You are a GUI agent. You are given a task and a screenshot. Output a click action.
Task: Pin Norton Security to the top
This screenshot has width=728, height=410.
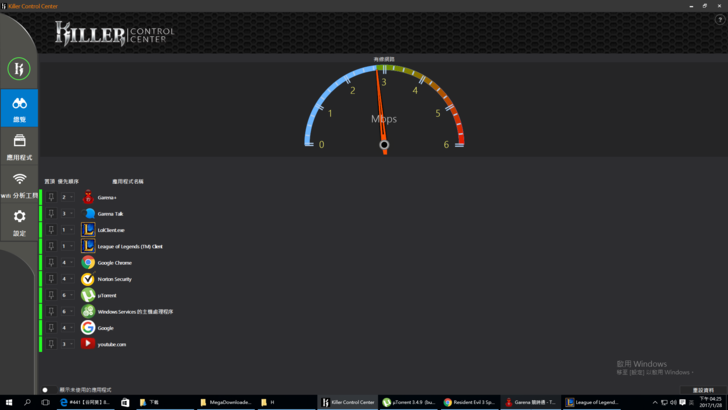coord(51,279)
